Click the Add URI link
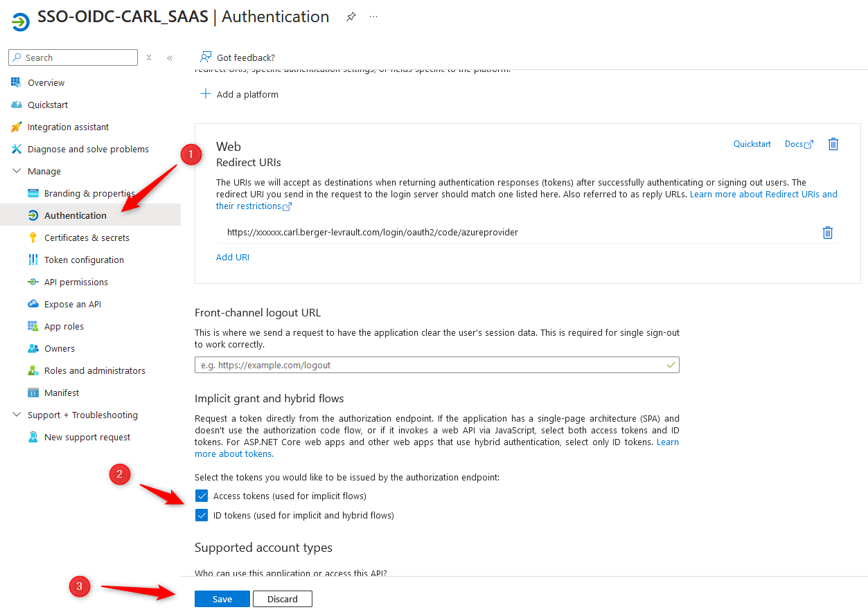The width and height of the screenshot is (868, 612). (x=233, y=257)
